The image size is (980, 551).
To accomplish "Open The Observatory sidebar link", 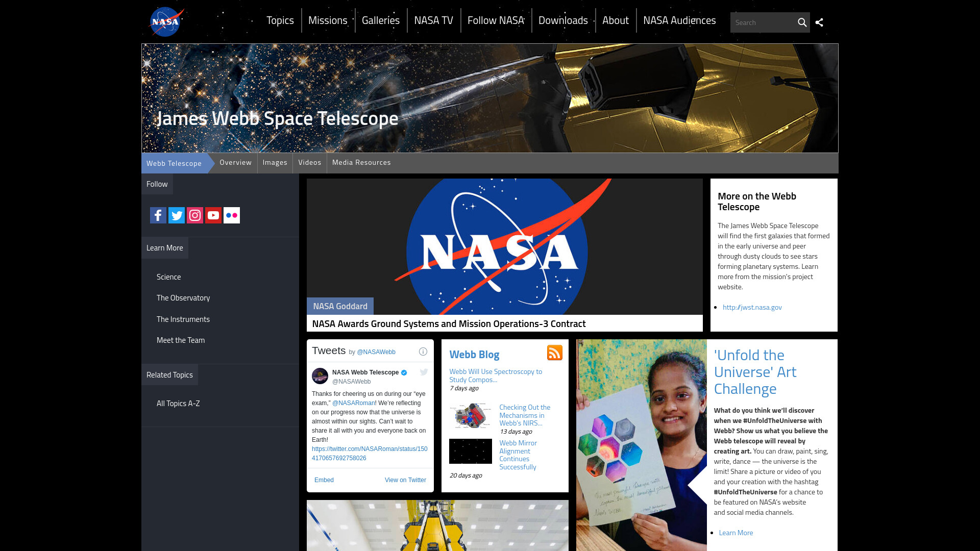I will point(183,298).
